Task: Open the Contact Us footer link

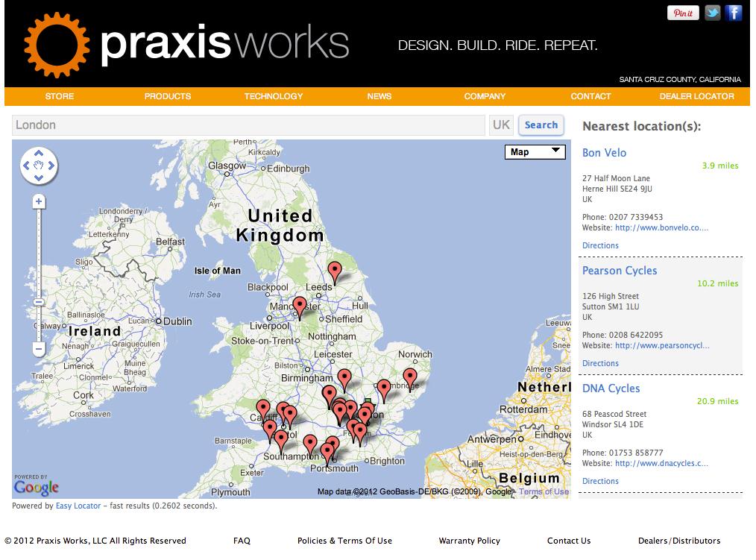Action: pos(568,541)
